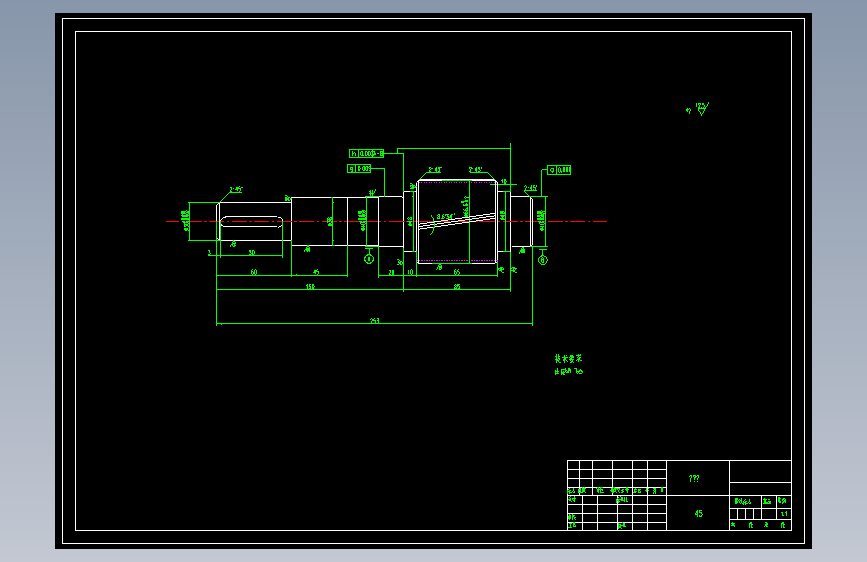Pick the "65" dimension under the threaded section
867x562 pixels.
(457, 272)
